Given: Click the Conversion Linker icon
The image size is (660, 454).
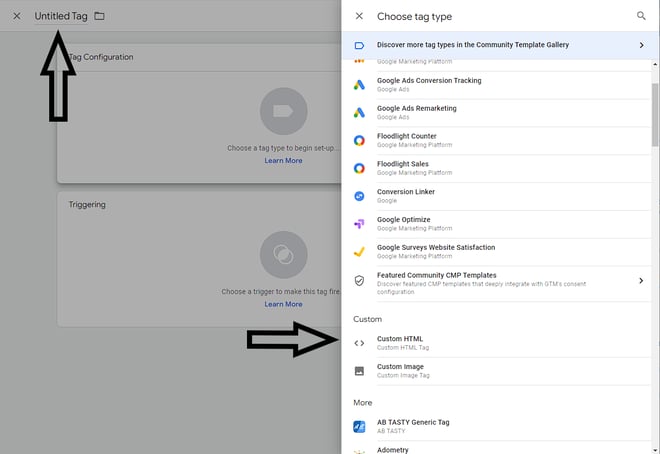Looking at the screenshot, I should (x=359, y=196).
